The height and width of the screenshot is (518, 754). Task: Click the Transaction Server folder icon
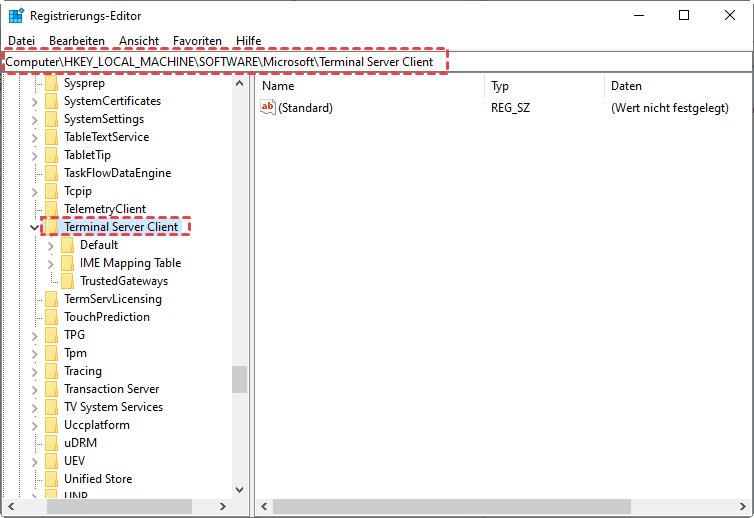click(x=51, y=389)
